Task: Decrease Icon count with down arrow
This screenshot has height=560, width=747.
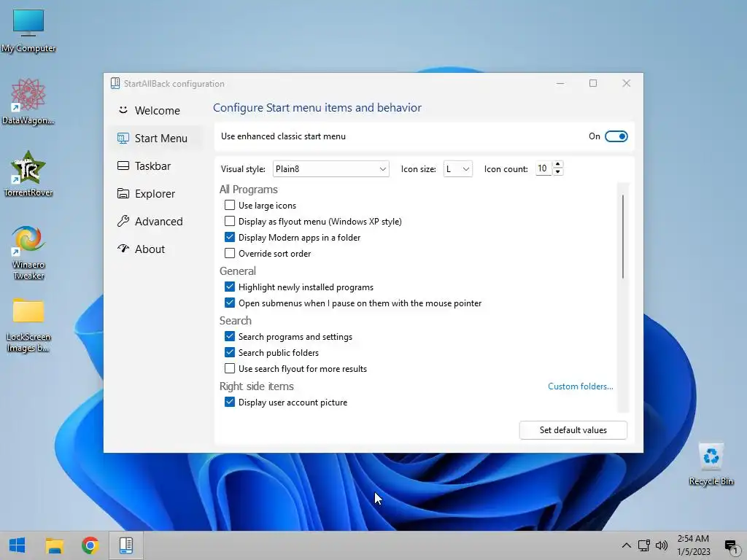Action: tap(557, 172)
